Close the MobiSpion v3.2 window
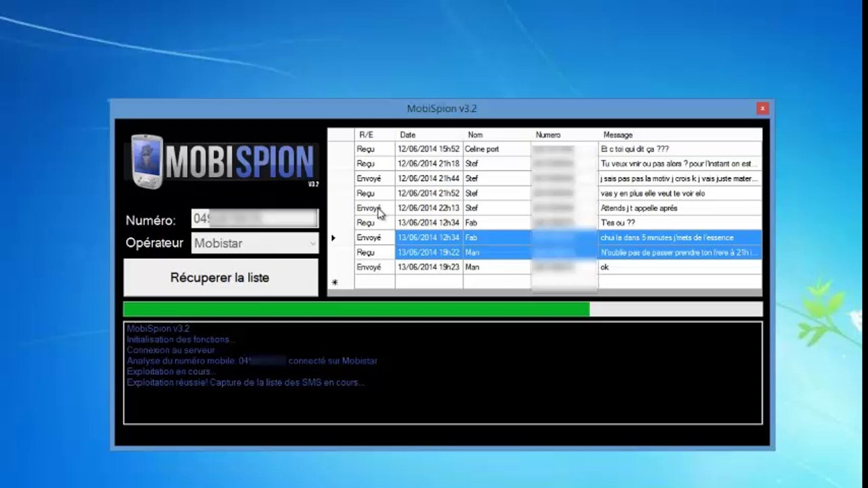Image resolution: width=868 pixels, height=488 pixels. click(762, 108)
